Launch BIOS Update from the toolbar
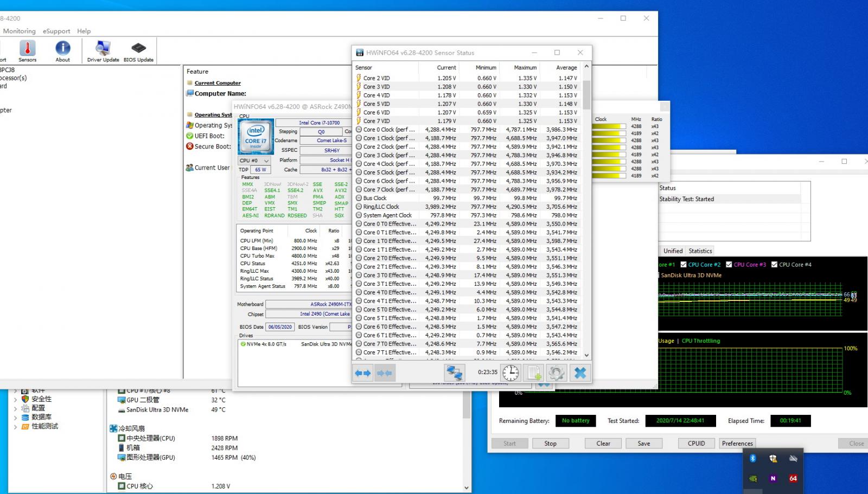The image size is (868, 494). point(138,51)
